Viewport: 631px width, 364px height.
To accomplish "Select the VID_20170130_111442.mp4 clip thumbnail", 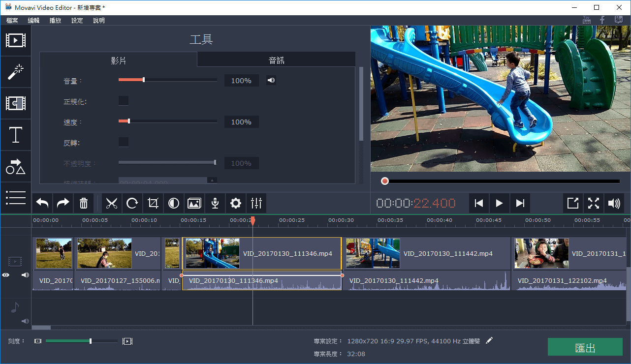I will click(373, 253).
